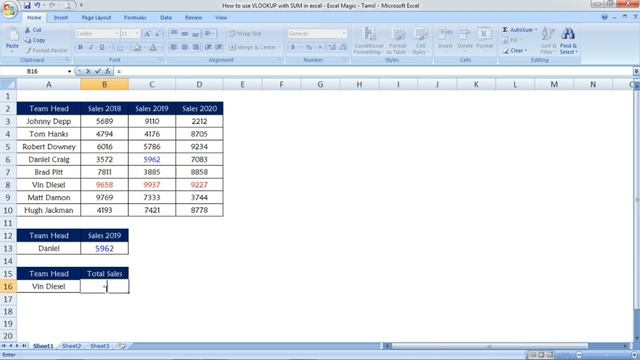Open Format as Table gallery
Image resolution: width=640 pixels, height=360 pixels.
(397, 40)
